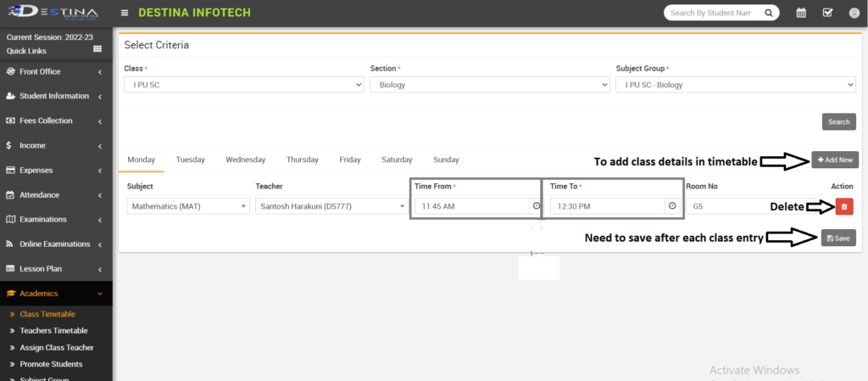Delete the class row with trash icon
Screen dimensions: 868x381
click(x=843, y=206)
